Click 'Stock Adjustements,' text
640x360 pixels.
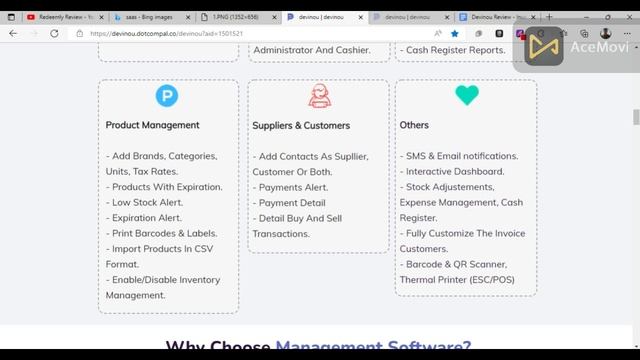click(447, 187)
